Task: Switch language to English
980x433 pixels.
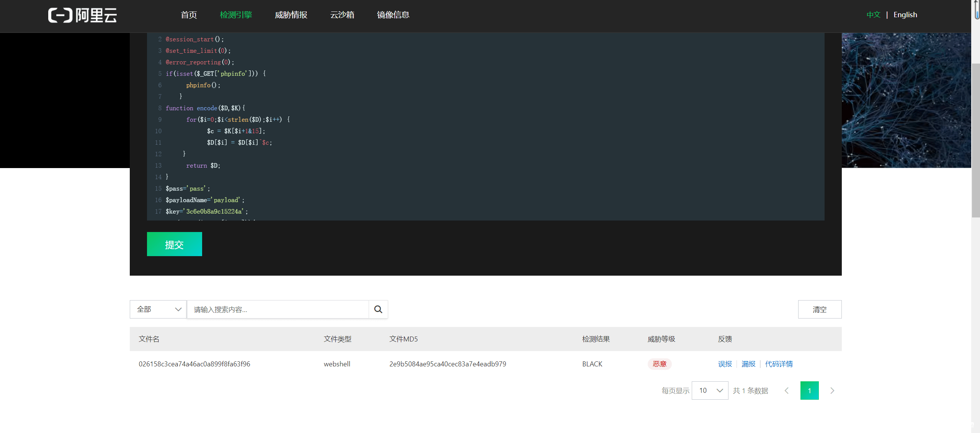Action: click(x=905, y=15)
